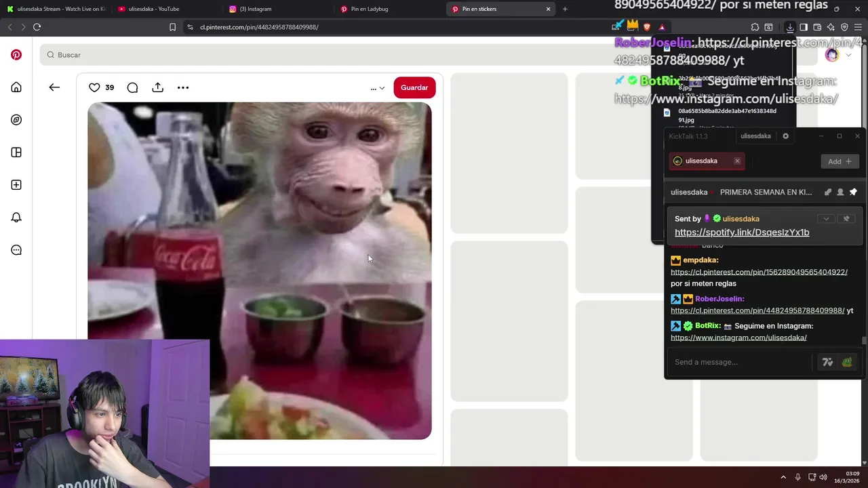The width and height of the screenshot is (868, 488).
Task: Close the Pin en stickers tab
Action: click(548, 9)
